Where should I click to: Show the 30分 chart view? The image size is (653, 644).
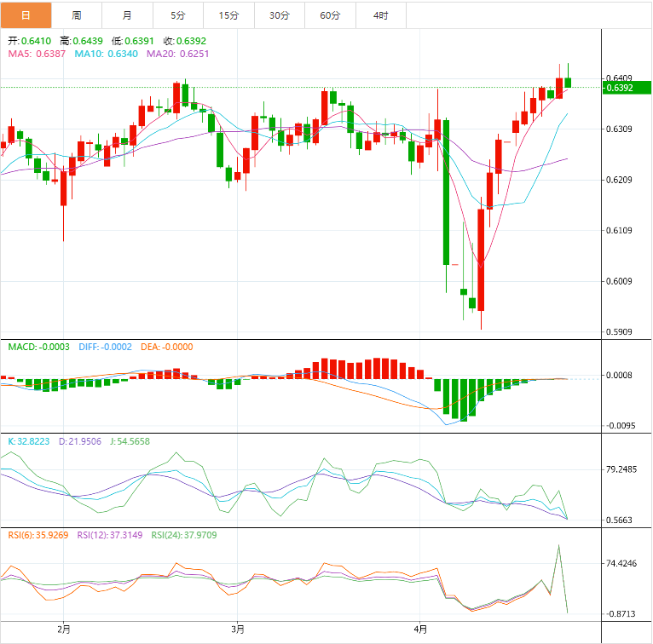click(x=280, y=15)
